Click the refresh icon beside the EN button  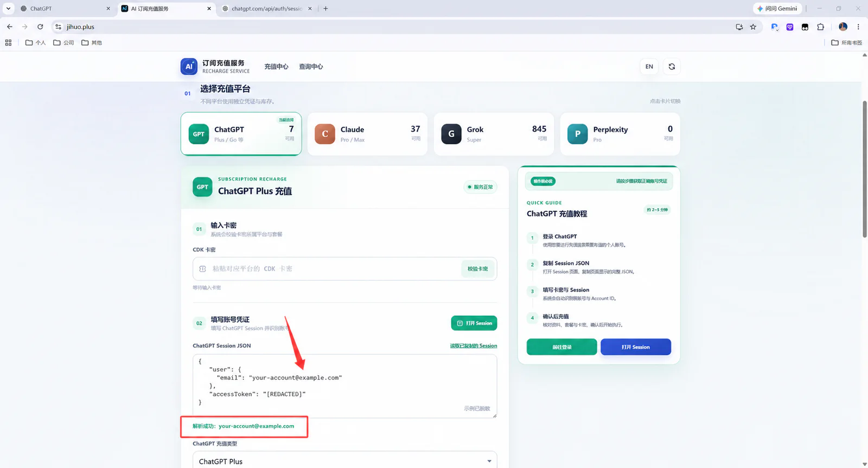pos(672,66)
